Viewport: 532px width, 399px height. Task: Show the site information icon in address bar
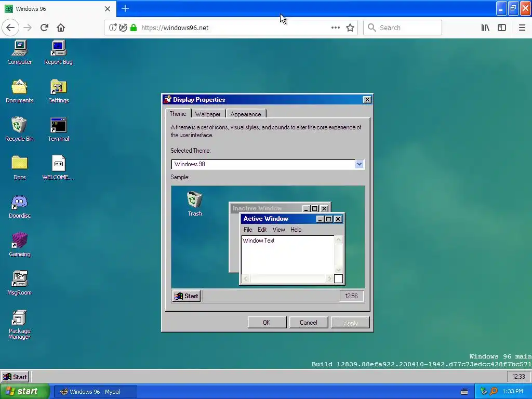coord(112,28)
